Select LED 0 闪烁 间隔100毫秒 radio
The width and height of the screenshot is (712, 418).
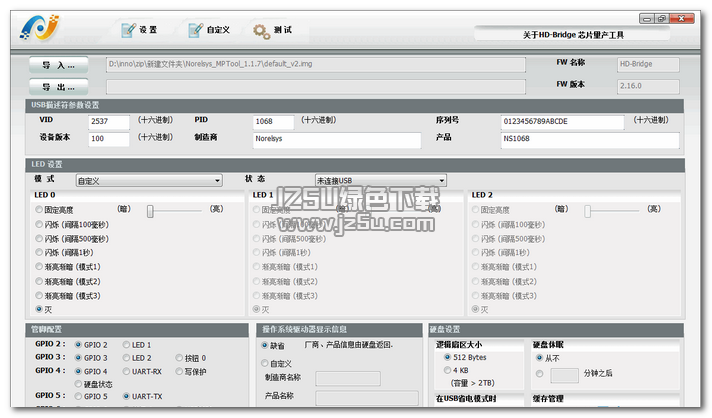39,224
